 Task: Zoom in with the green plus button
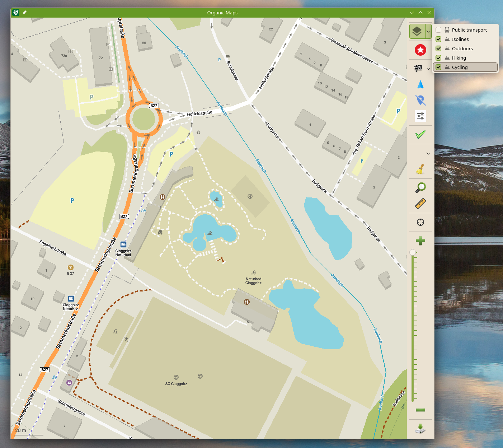point(420,241)
